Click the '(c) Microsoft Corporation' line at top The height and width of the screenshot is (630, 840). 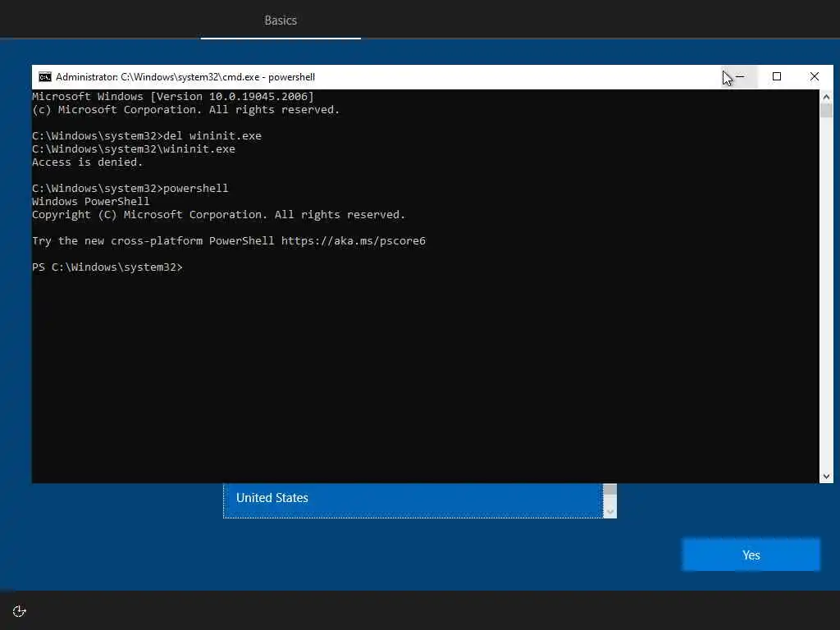pos(186,110)
